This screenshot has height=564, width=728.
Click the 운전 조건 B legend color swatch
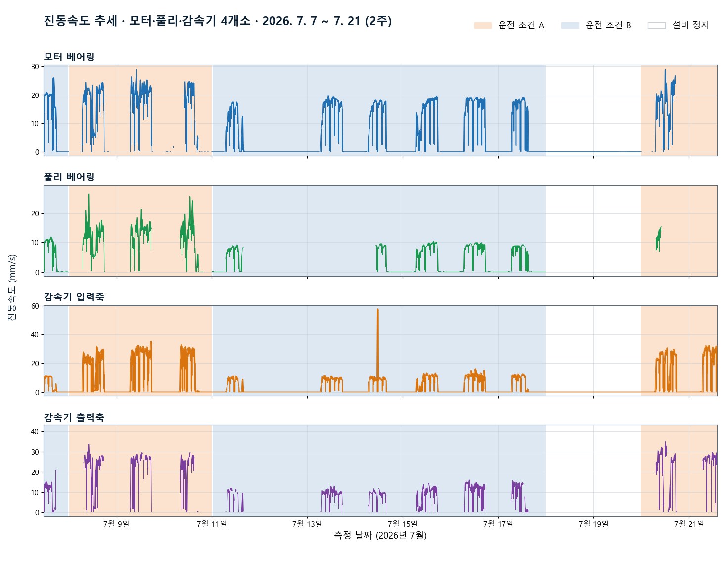coord(570,25)
